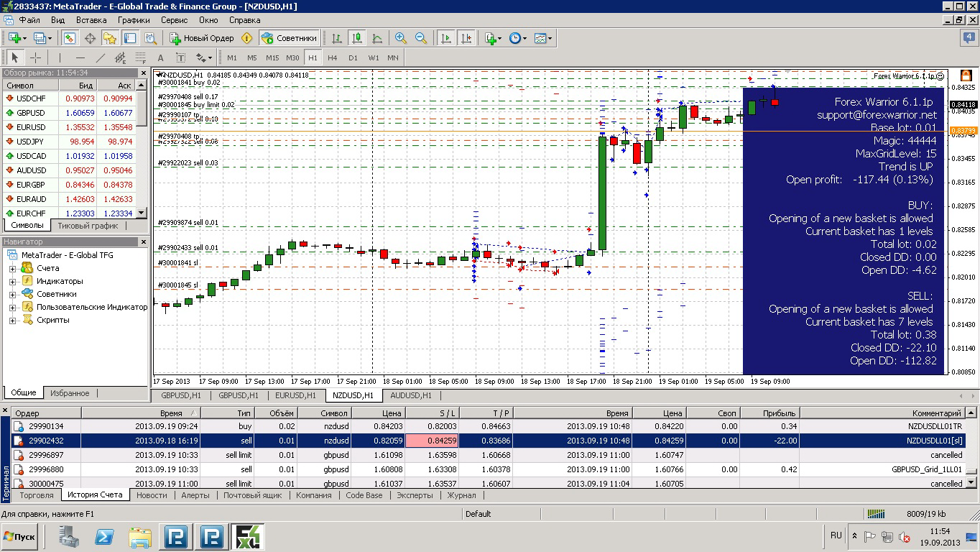Sort history by Прибыль column header
980x552 pixels.
769,413
